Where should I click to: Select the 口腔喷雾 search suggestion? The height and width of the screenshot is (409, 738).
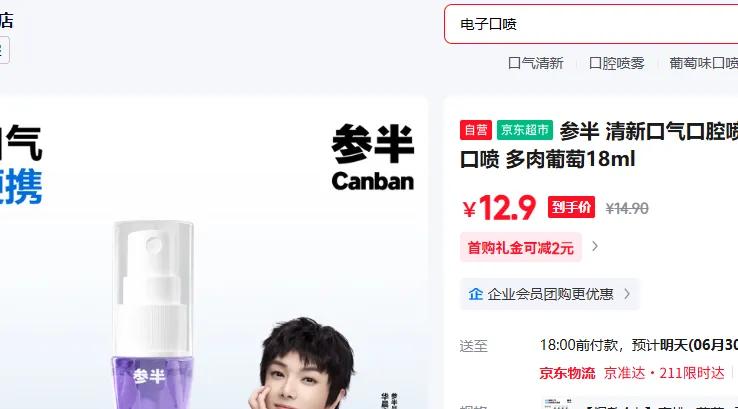pyautogui.click(x=617, y=63)
